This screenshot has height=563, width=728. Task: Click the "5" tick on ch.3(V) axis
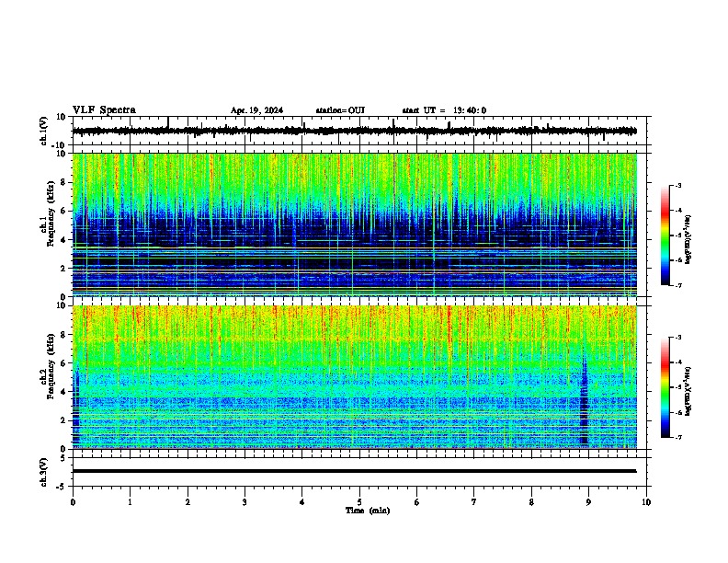(63, 457)
